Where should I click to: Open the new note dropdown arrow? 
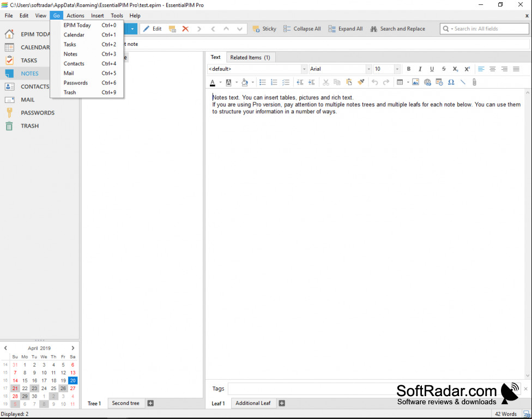pyautogui.click(x=132, y=29)
